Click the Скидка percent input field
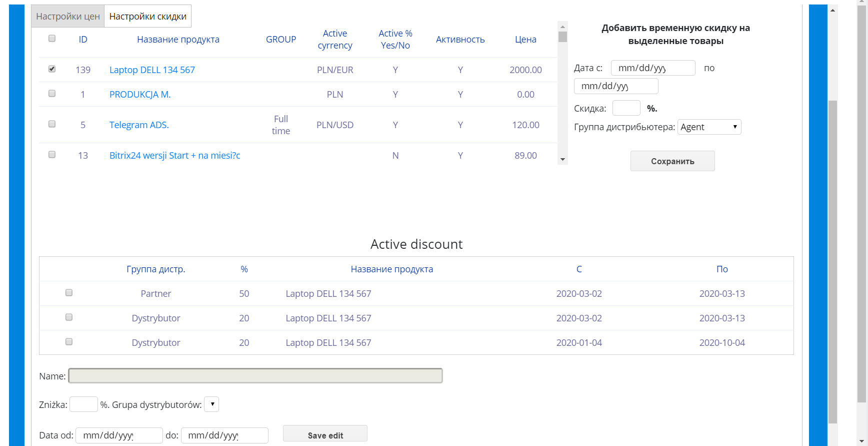The image size is (868, 446). click(626, 108)
